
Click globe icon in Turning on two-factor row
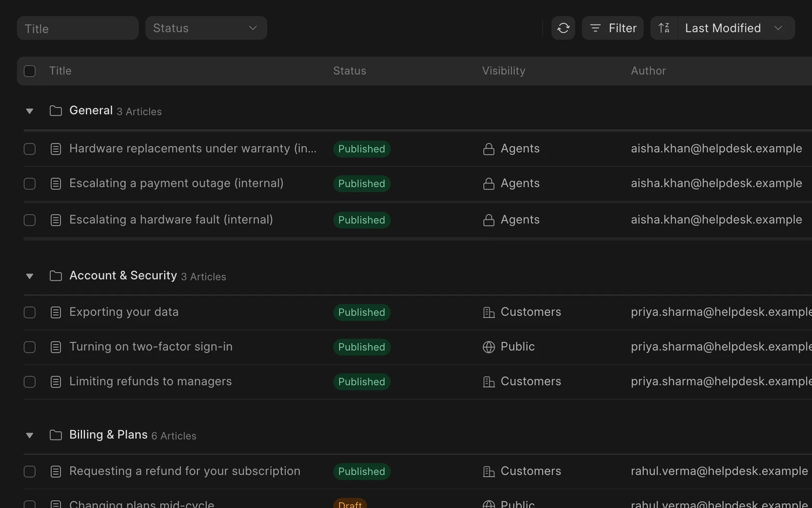click(488, 347)
